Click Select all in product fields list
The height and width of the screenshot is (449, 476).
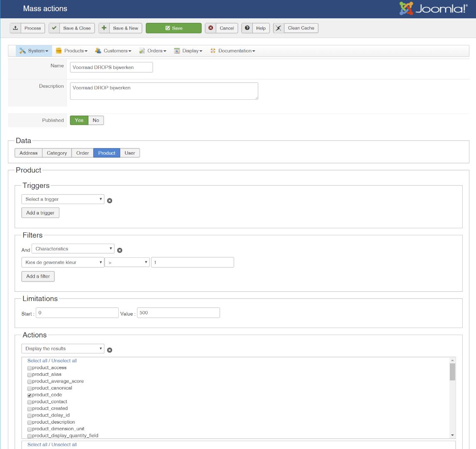point(37,360)
